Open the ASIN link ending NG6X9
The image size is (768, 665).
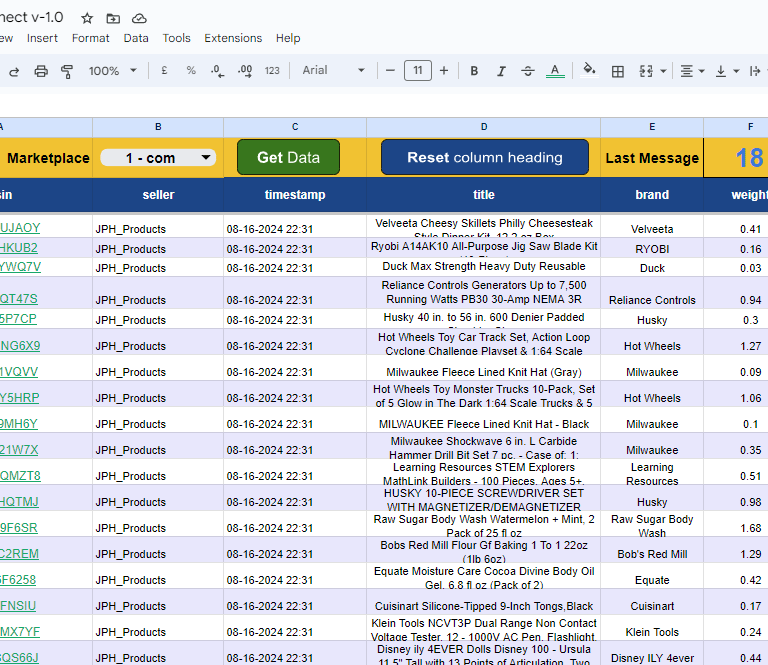click(20, 346)
